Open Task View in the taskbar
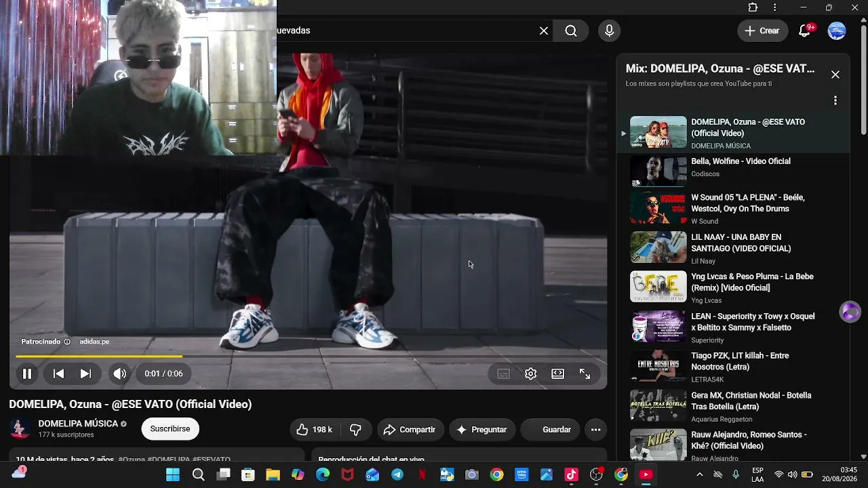This screenshot has height=488, width=868. (223, 474)
